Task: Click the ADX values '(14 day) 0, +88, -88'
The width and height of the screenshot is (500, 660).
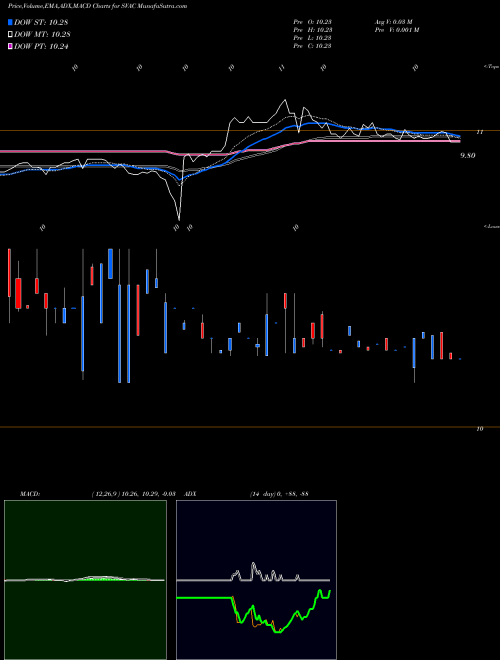Action: 279,494
